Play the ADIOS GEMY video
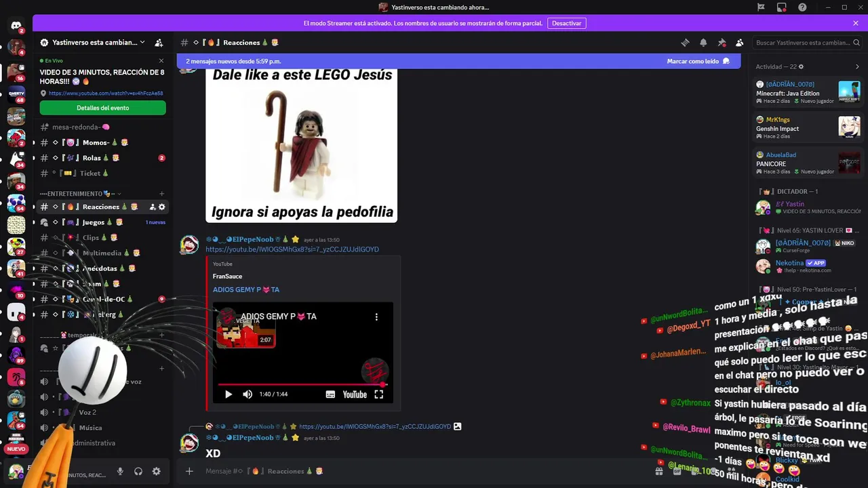Screen dimensions: 868x488 click(229, 394)
